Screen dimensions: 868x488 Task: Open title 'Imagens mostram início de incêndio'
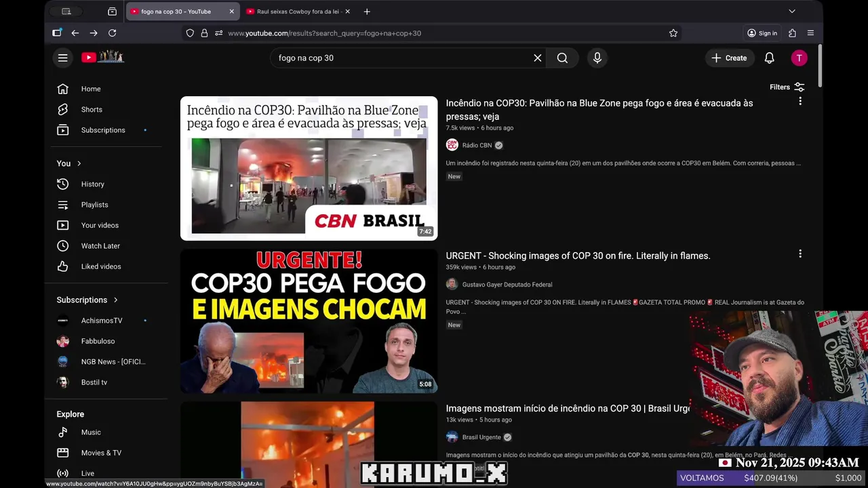(568, 409)
